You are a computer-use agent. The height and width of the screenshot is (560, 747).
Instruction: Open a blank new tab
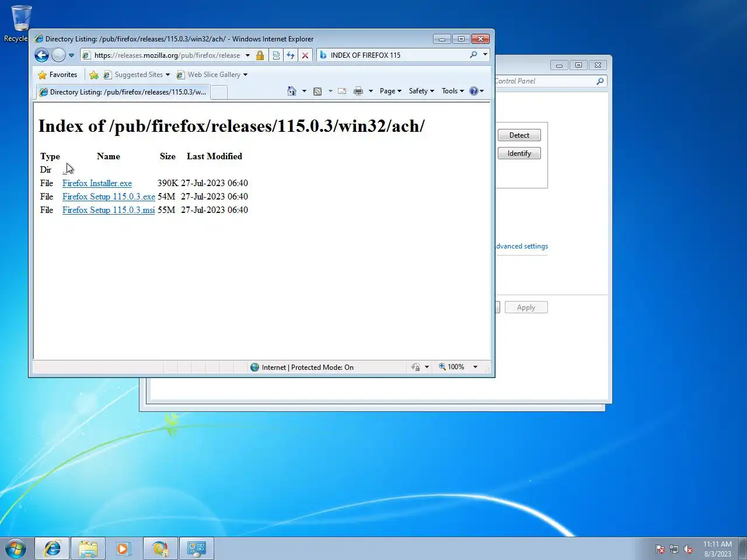click(x=219, y=92)
